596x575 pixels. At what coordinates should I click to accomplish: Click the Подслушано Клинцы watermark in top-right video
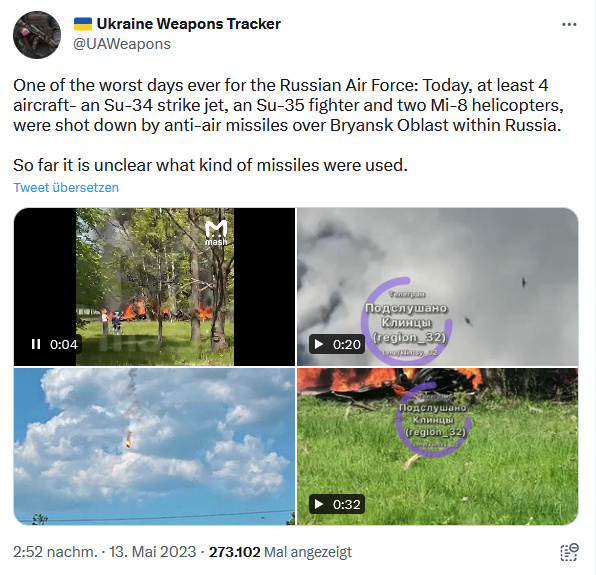click(x=407, y=323)
